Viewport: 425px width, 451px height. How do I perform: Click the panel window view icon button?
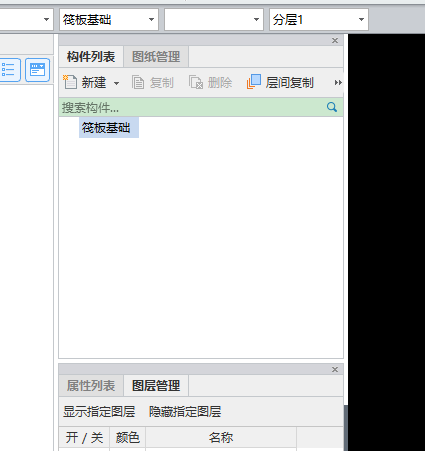37,70
